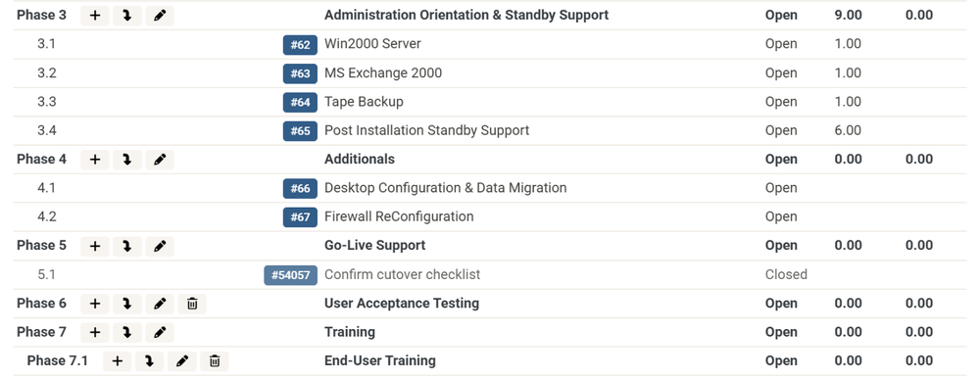Select the Training phase title
Image resolution: width=980 pixels, height=379 pixels.
point(350,332)
